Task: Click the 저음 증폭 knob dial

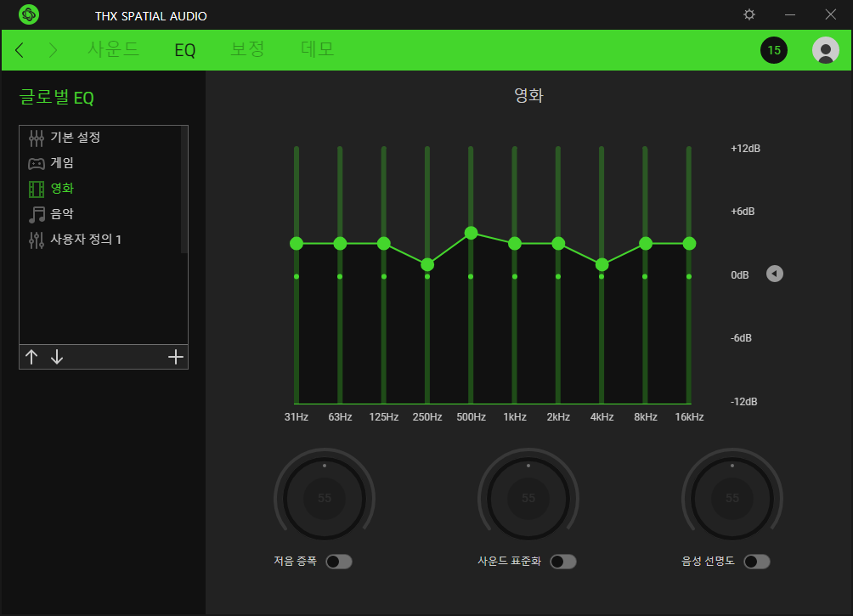Action: [x=325, y=498]
